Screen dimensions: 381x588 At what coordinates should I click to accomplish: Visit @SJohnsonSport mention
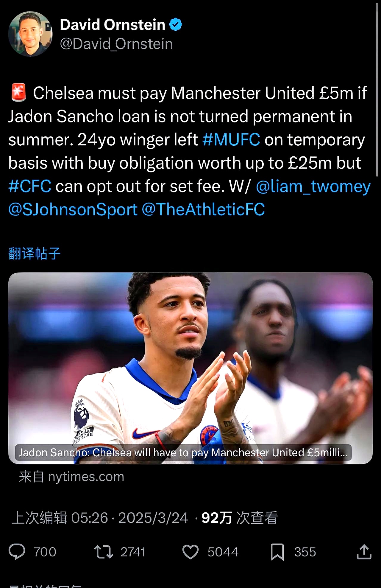73,209
